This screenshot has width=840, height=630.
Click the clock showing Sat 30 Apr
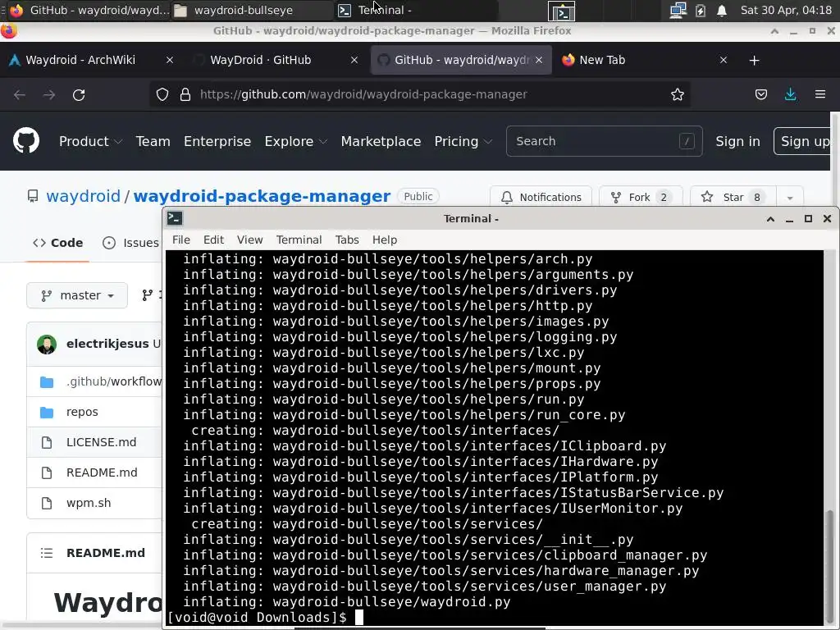tap(786, 10)
